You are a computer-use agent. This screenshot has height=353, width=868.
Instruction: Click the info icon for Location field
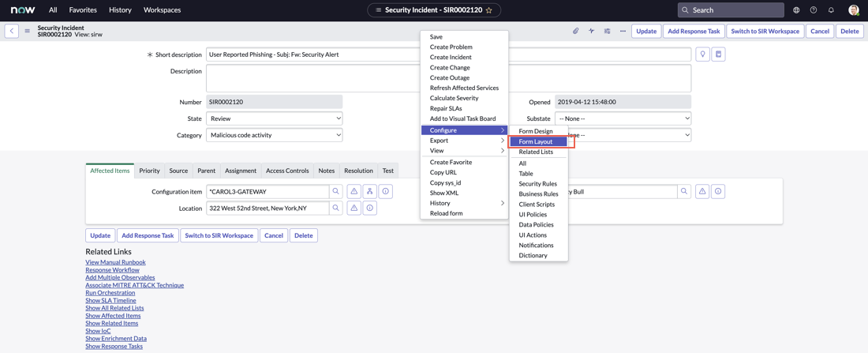point(369,208)
